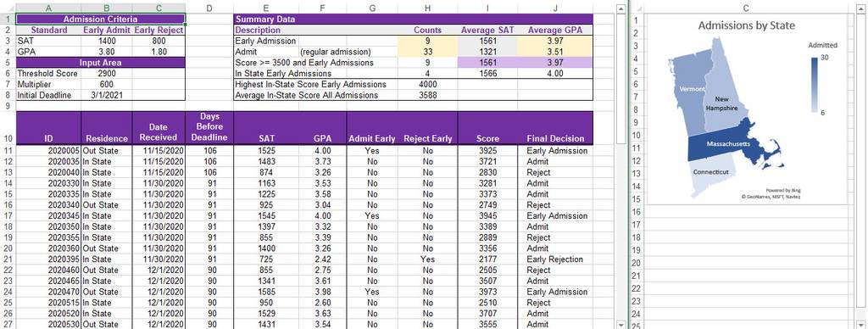Click the Standard heading in Admission Criteria
868x329 pixels.
coord(48,30)
